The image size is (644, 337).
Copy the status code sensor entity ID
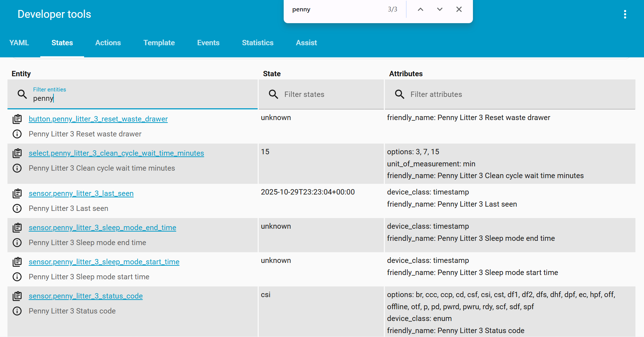17,296
